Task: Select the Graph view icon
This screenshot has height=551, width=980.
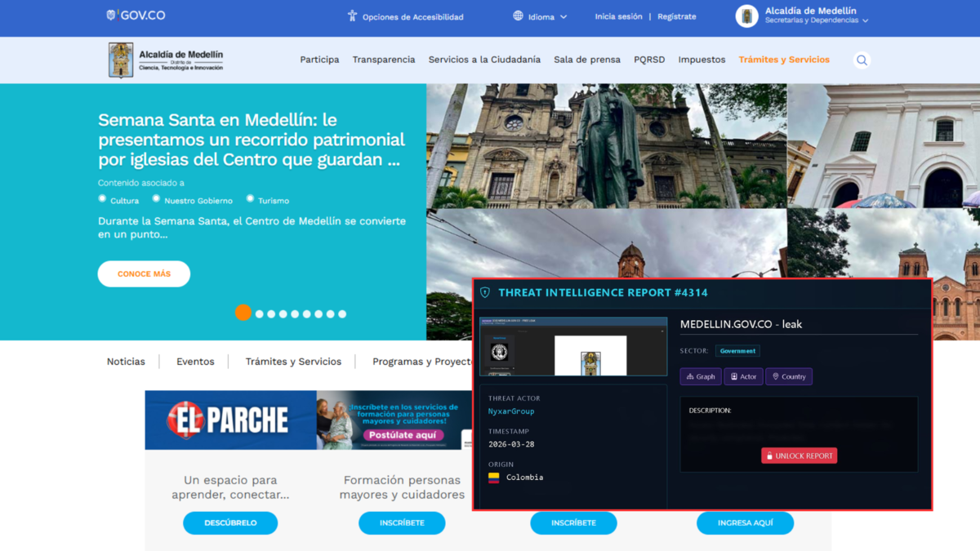Action: [690, 376]
